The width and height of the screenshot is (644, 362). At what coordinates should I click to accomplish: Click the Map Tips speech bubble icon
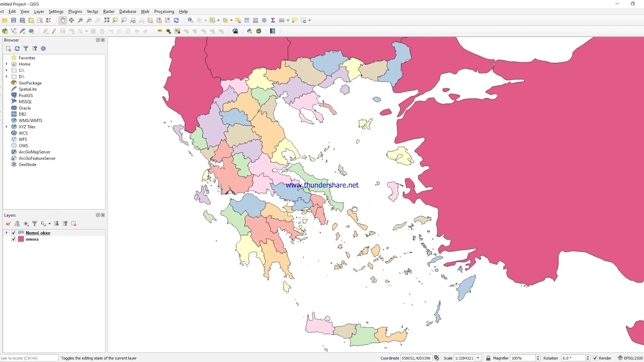294,20
